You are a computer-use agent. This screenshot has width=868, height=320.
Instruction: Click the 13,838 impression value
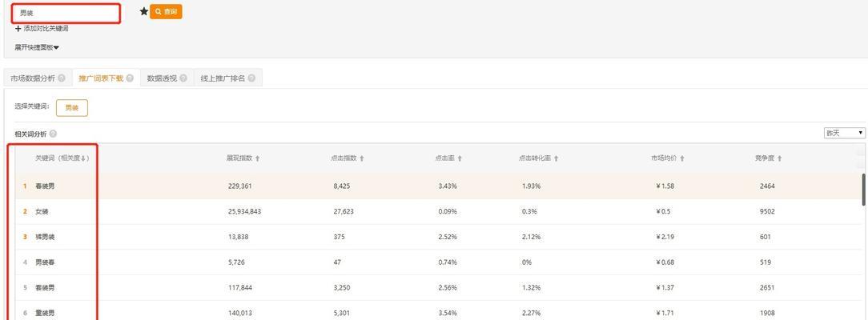[238, 237]
